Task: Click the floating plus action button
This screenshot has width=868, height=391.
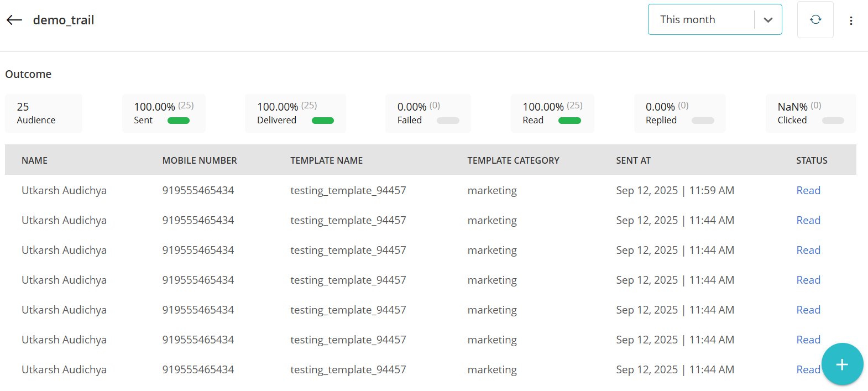Action: pyautogui.click(x=841, y=364)
